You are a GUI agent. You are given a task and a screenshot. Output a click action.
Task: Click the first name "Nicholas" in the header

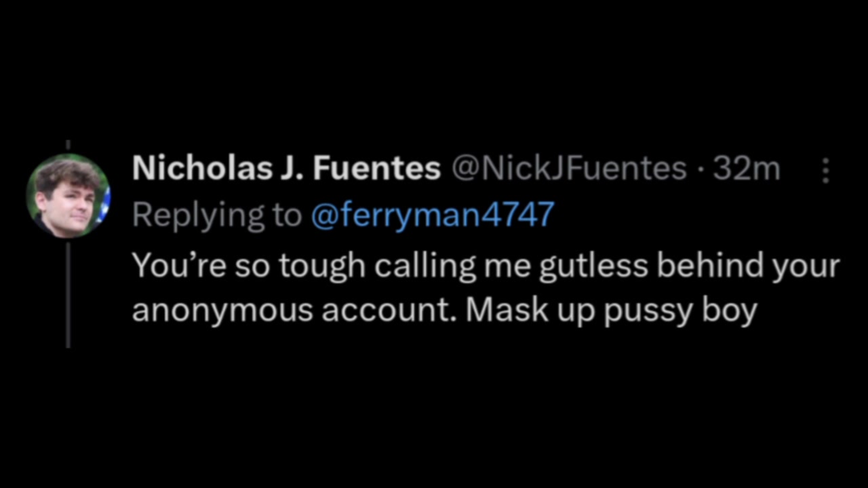coord(199,169)
